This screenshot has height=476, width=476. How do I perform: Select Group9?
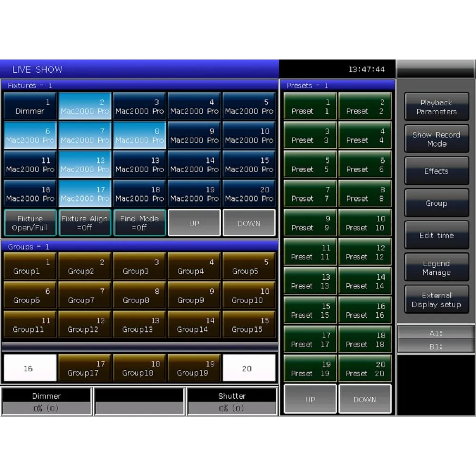(194, 296)
